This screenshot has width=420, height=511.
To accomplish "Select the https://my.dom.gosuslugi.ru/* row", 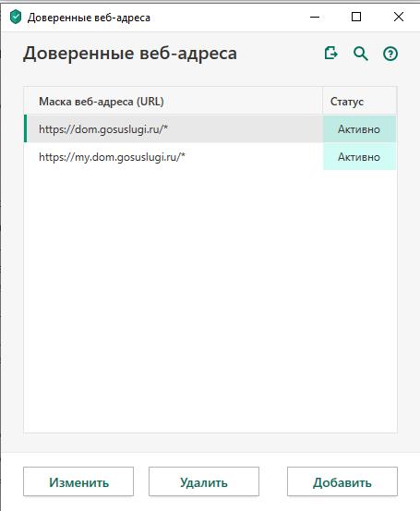I will pos(174,157).
